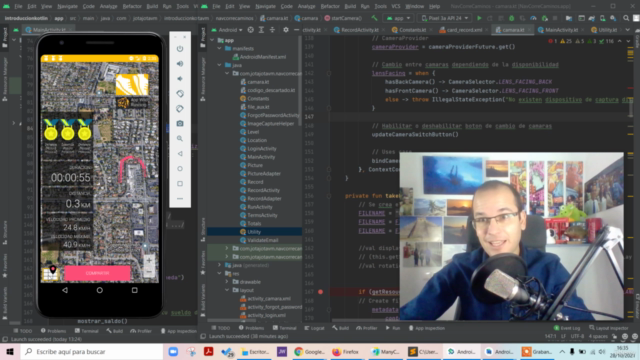This screenshot has width=640, height=360.
Task: Click the Make Project hammer icon
Action: [374, 18]
